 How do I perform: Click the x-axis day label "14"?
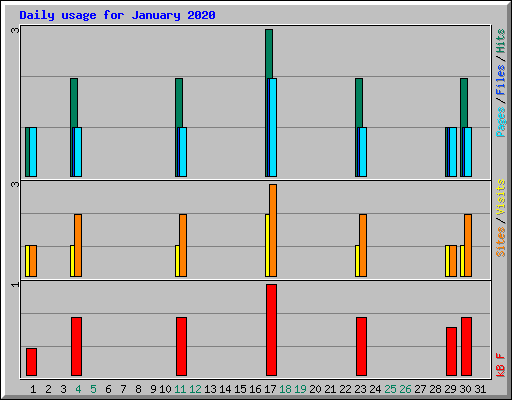(x=225, y=389)
